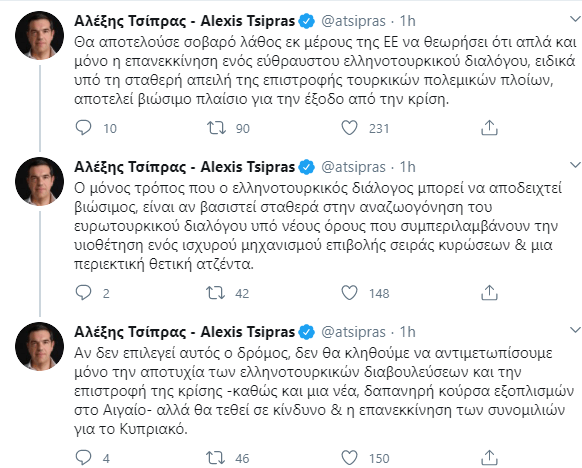Reply to the first tweet with 10 replies
The width and height of the screenshot is (582, 468).
click(x=83, y=128)
